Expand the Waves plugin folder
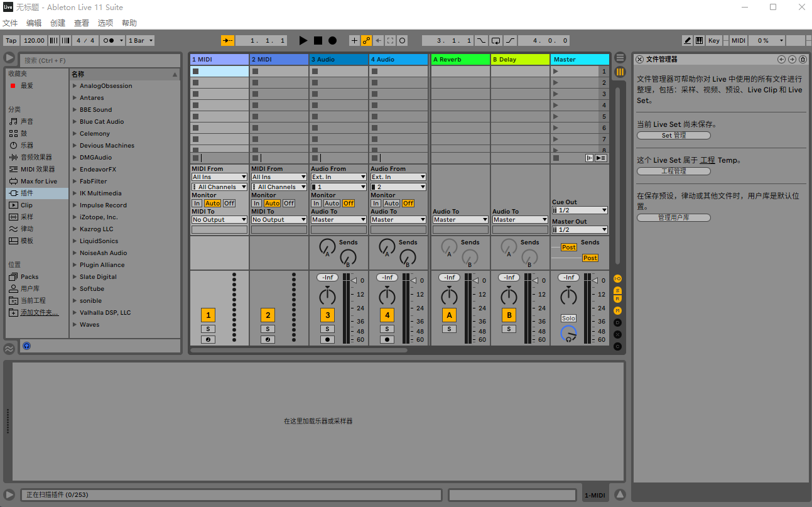 coord(75,324)
